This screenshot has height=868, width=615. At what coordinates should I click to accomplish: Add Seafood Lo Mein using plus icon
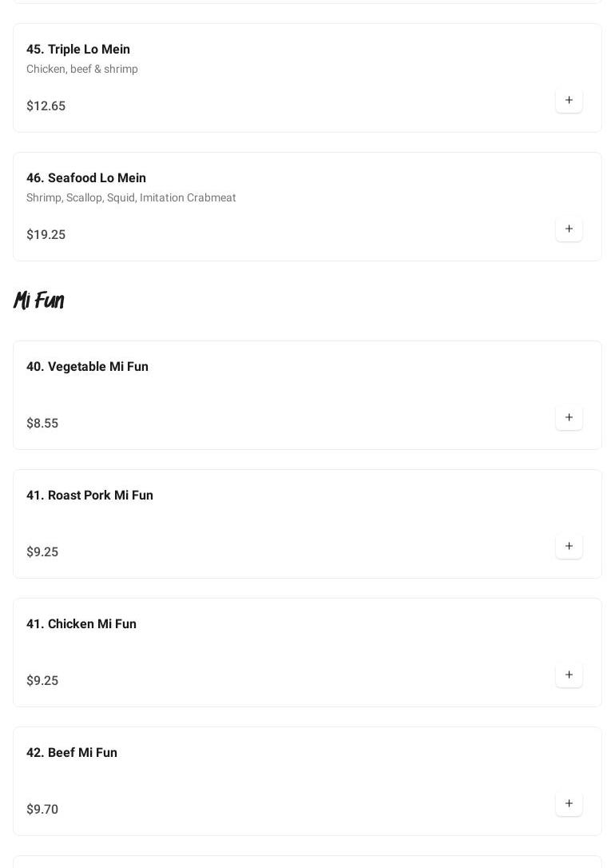click(x=569, y=229)
